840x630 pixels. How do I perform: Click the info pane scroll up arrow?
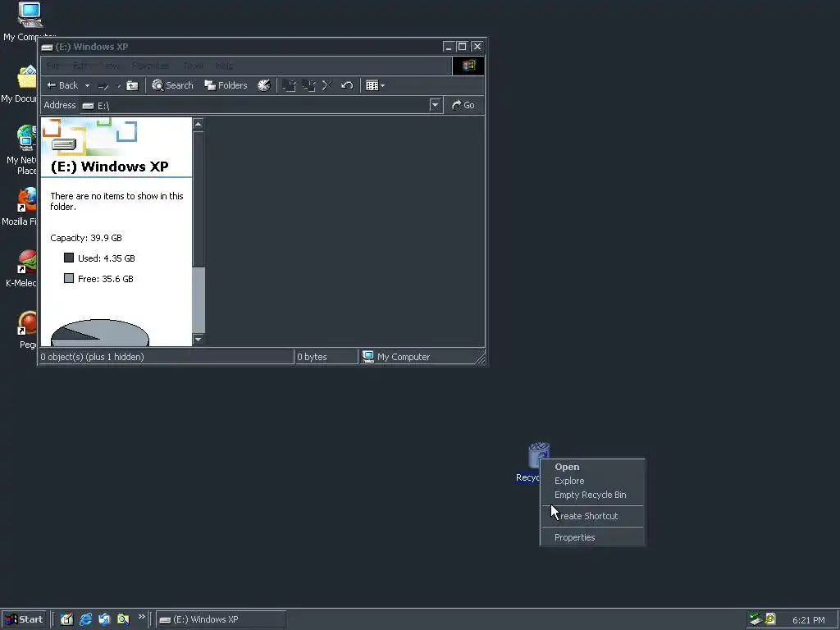[199, 125]
